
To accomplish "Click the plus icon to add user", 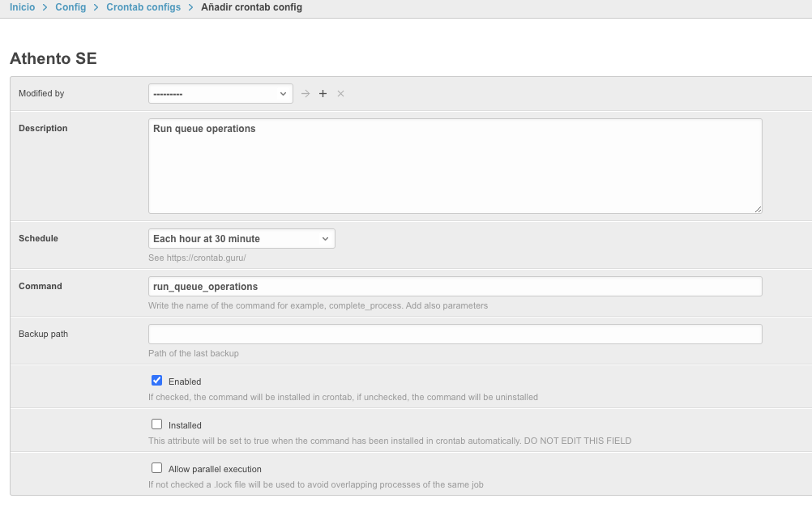I will click(x=323, y=94).
